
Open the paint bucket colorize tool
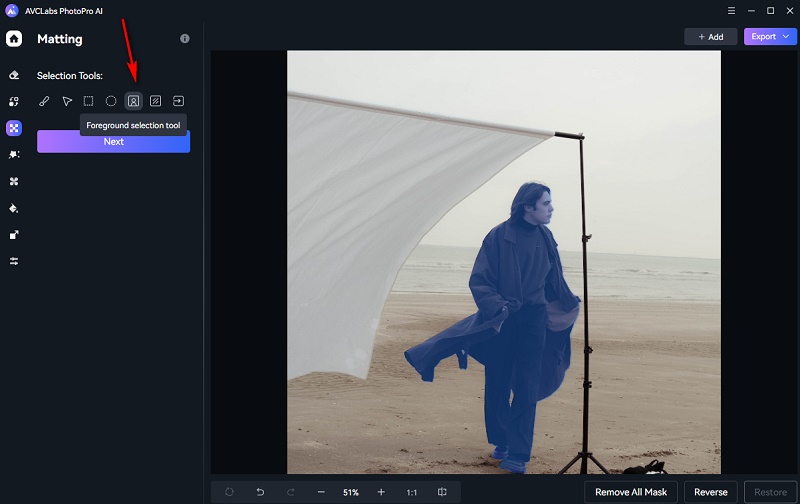(14, 208)
